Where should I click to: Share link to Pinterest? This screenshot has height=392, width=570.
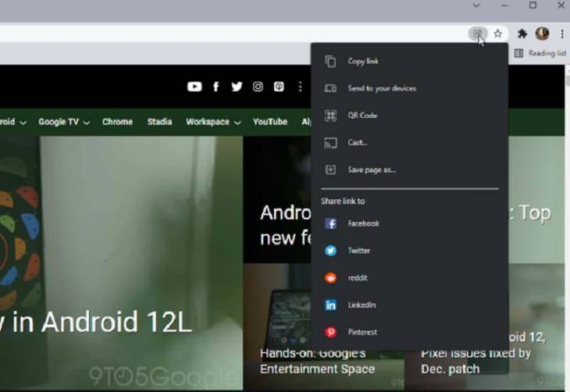(x=409, y=332)
